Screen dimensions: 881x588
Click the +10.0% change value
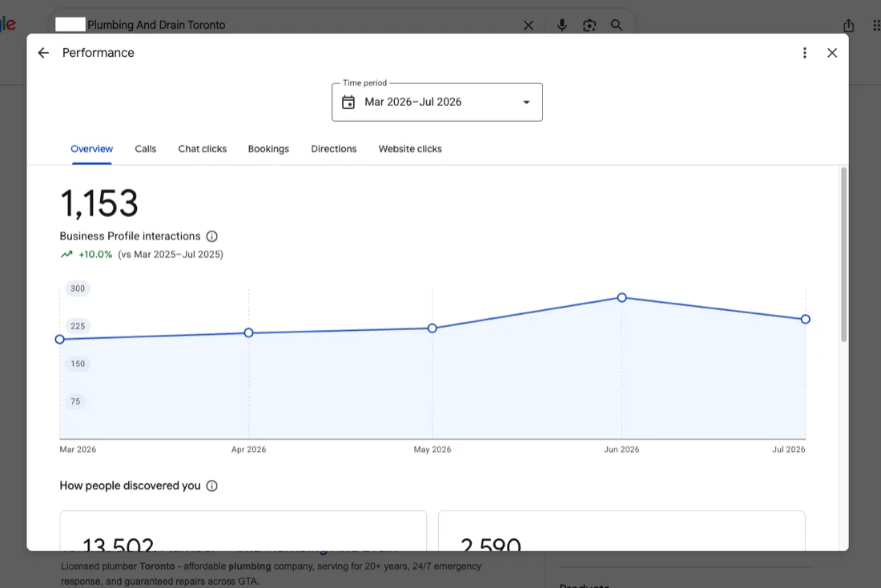(95, 255)
